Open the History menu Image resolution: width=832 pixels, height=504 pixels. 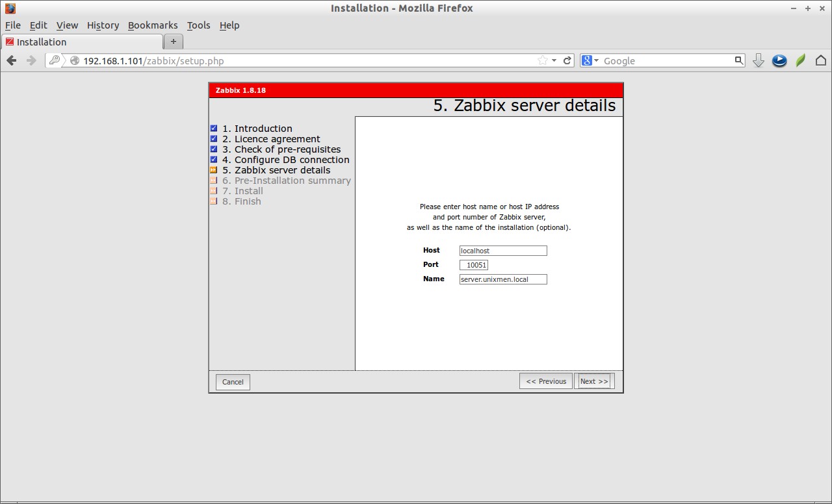tap(103, 25)
